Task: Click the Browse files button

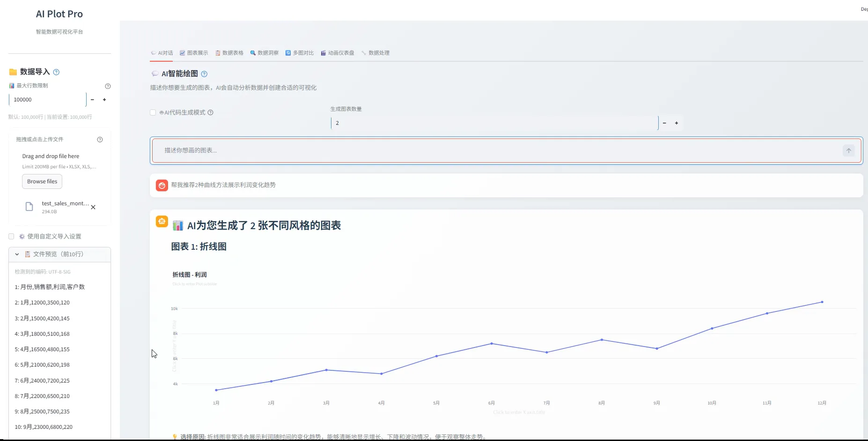Action: click(x=42, y=181)
